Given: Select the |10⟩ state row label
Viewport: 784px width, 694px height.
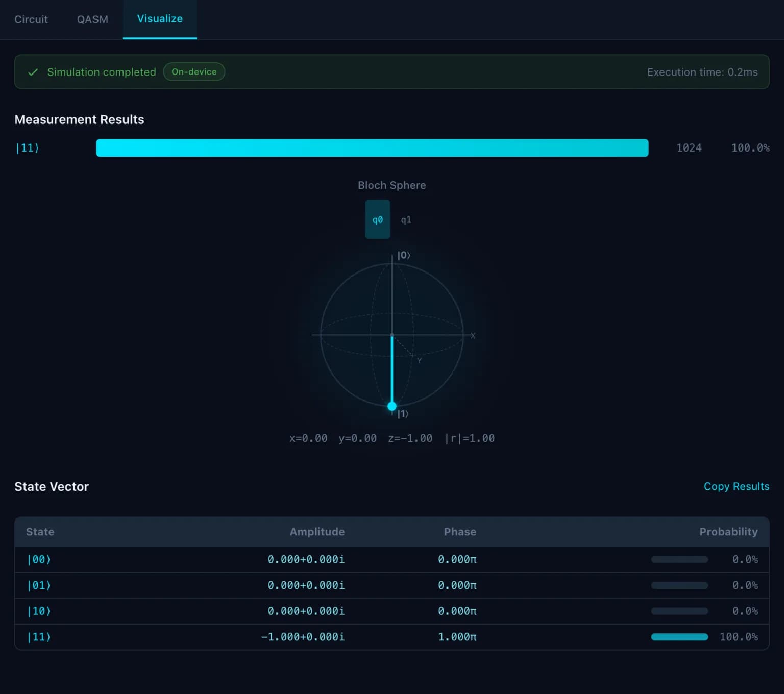Looking at the screenshot, I should click(x=39, y=611).
